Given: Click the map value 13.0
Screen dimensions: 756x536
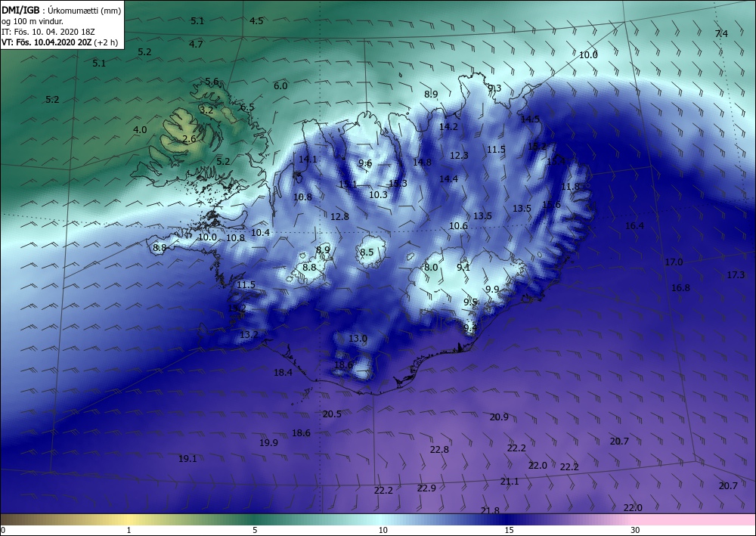Looking at the screenshot, I should pos(358,339).
